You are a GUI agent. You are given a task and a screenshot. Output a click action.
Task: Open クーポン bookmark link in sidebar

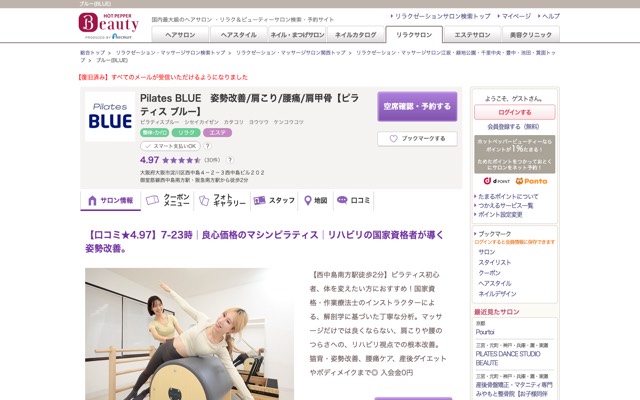tap(489, 273)
